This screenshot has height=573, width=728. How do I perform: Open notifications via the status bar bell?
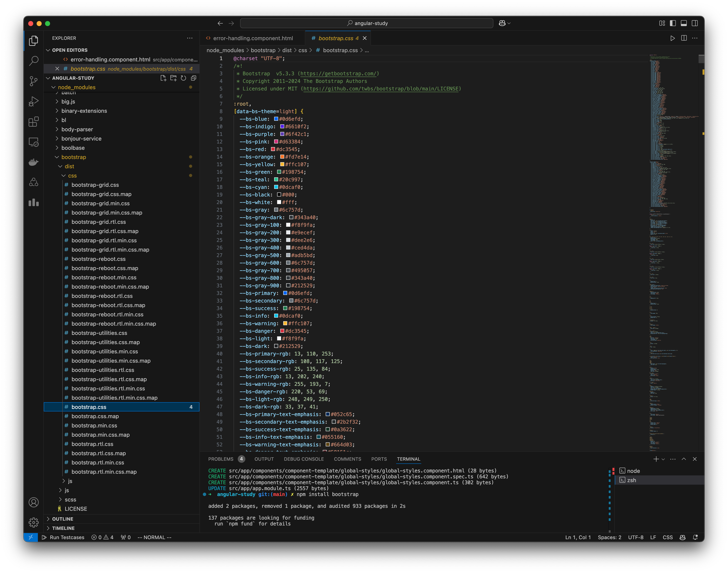click(x=695, y=537)
